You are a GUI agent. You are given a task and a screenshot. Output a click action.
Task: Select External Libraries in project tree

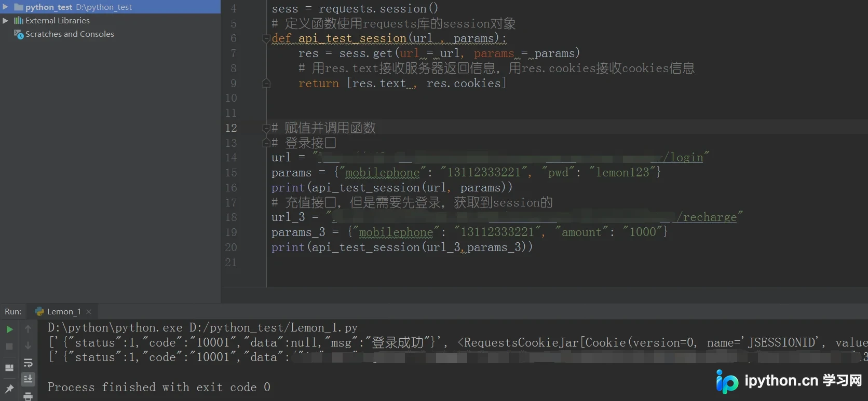pos(58,20)
